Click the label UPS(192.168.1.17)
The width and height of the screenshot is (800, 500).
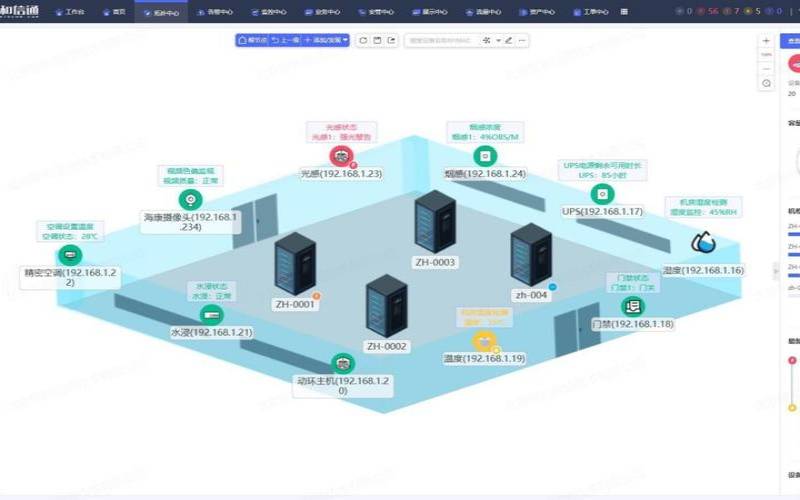coord(603,211)
